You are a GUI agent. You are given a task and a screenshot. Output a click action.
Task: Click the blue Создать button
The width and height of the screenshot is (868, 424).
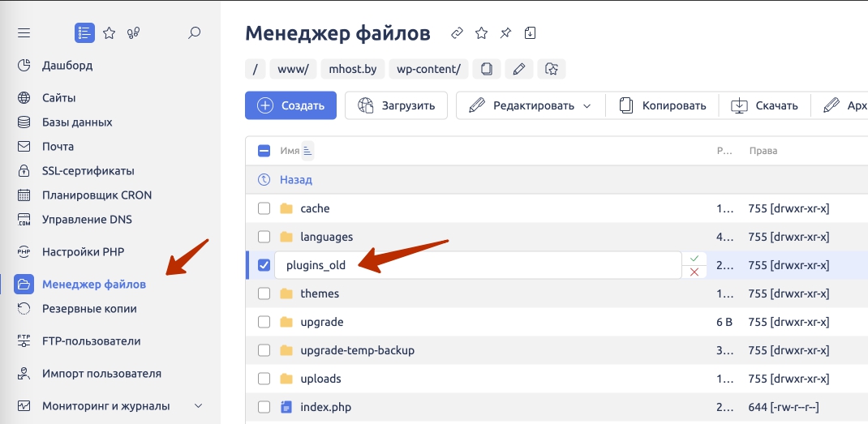pos(290,105)
